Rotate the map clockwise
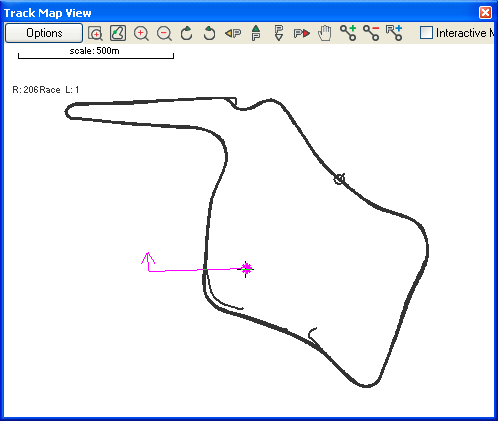Viewport: 498px width, 421px height. 186,33
